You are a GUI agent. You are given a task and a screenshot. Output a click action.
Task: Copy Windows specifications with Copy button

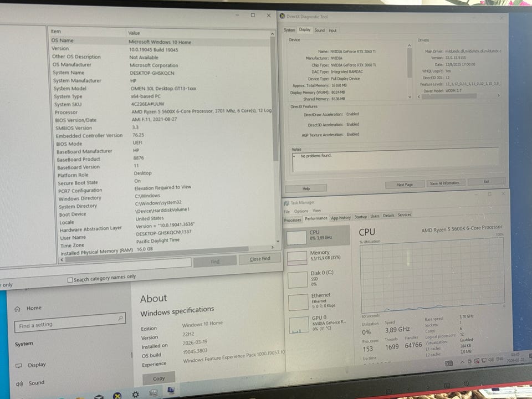(159, 378)
